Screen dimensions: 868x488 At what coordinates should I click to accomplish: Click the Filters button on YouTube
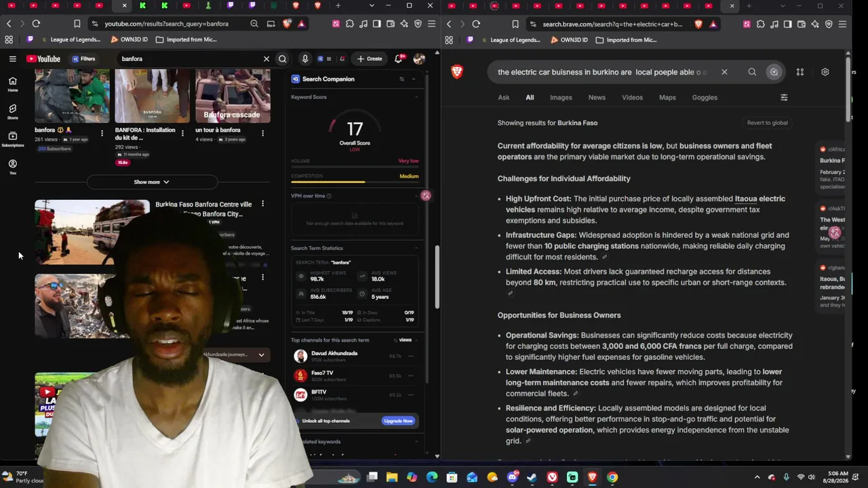pyautogui.click(x=83, y=59)
